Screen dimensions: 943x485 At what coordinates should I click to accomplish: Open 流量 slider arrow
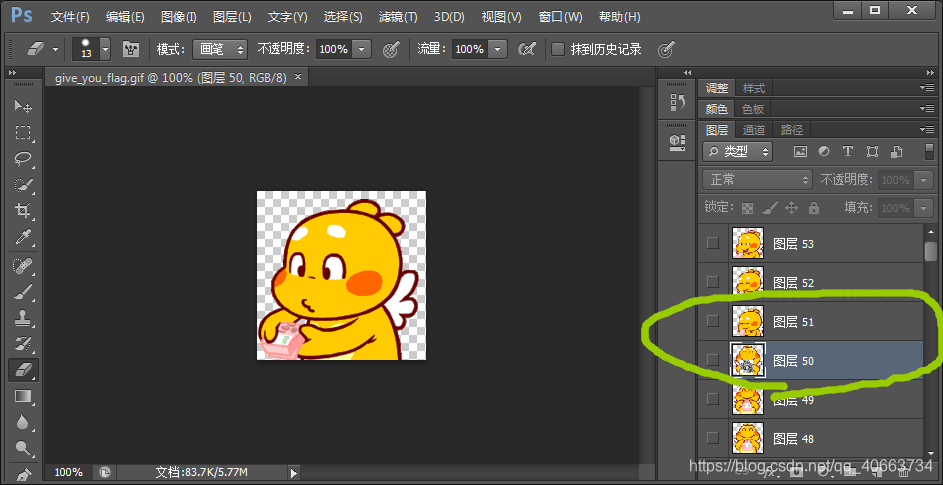tap(498, 49)
